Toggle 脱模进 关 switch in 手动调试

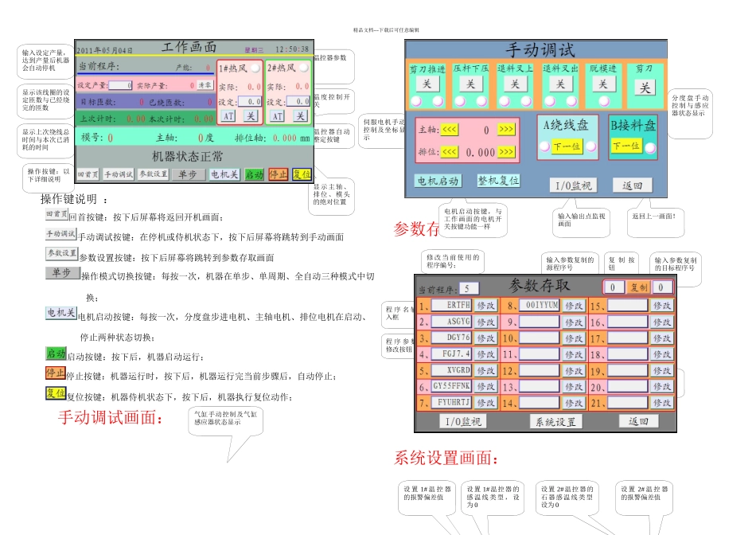tap(603, 84)
